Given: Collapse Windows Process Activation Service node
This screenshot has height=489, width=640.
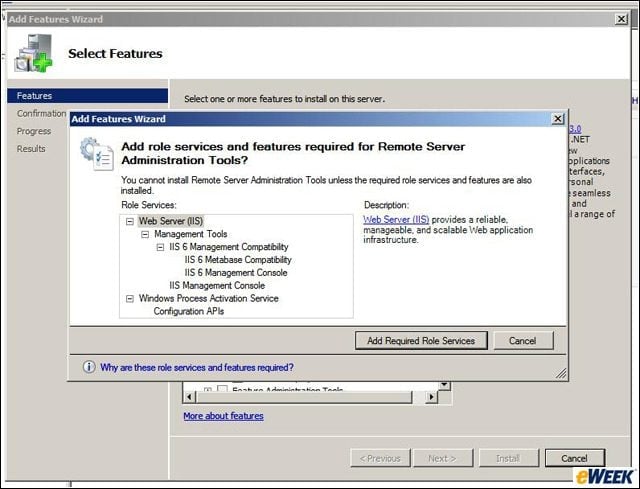Looking at the screenshot, I should click(130, 299).
